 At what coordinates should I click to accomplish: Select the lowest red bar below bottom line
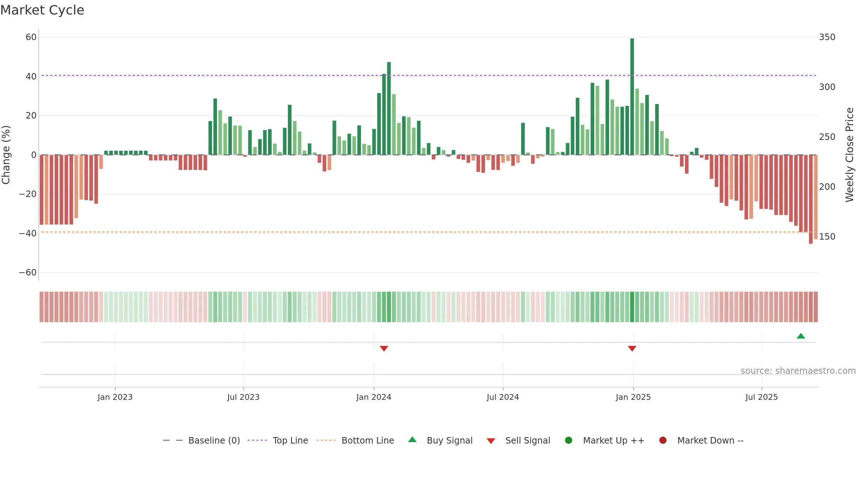[811, 199]
